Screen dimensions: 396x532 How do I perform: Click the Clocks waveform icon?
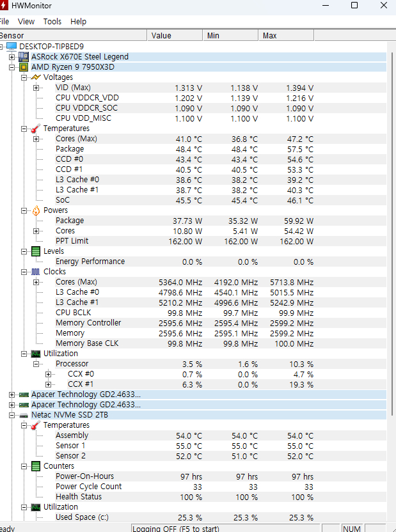(x=36, y=272)
